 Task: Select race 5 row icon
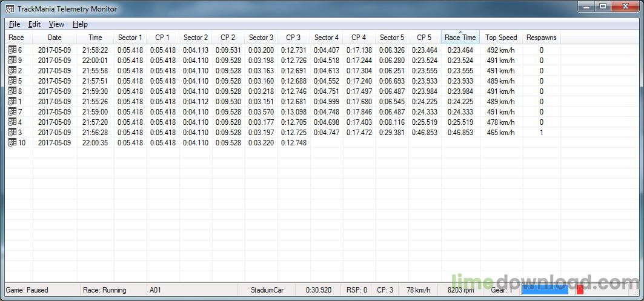tap(12, 81)
